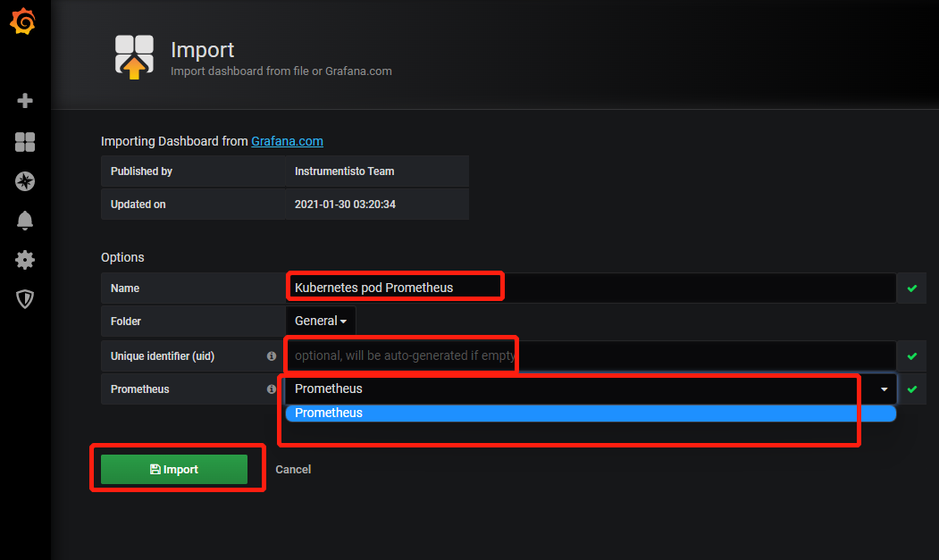
Task: Click the Cancel link
Action: click(293, 470)
